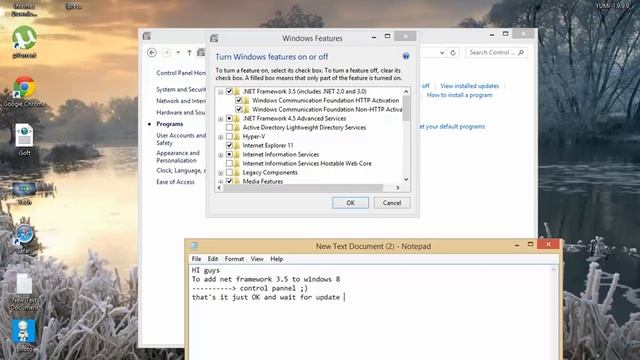This screenshot has width=640, height=360.
Task: Toggle the WCF HTTP Activation checkbox
Action: (x=238, y=100)
